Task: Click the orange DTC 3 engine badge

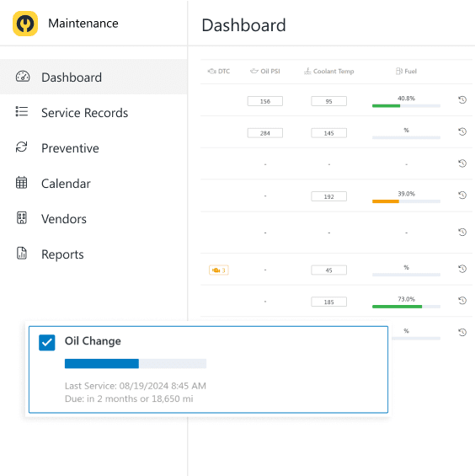Action: (218, 270)
